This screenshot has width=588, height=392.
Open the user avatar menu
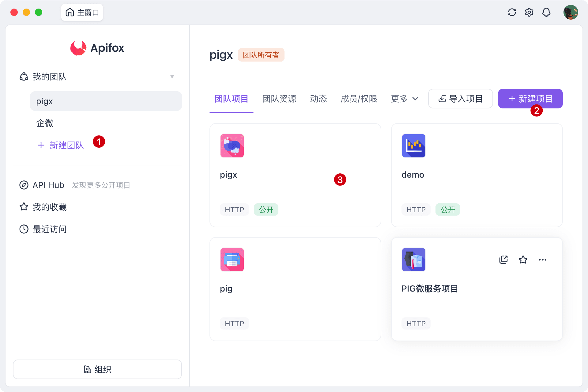571,12
